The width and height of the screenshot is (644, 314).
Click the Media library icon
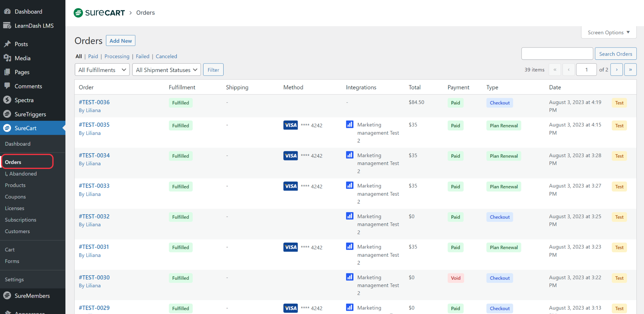point(7,58)
